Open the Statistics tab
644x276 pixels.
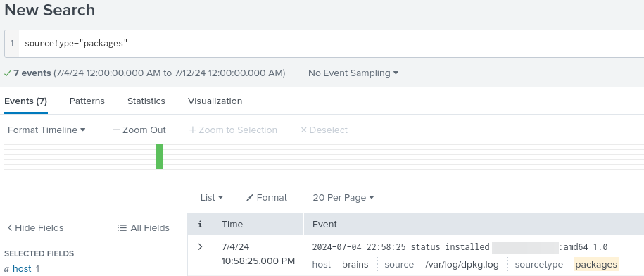(x=146, y=101)
